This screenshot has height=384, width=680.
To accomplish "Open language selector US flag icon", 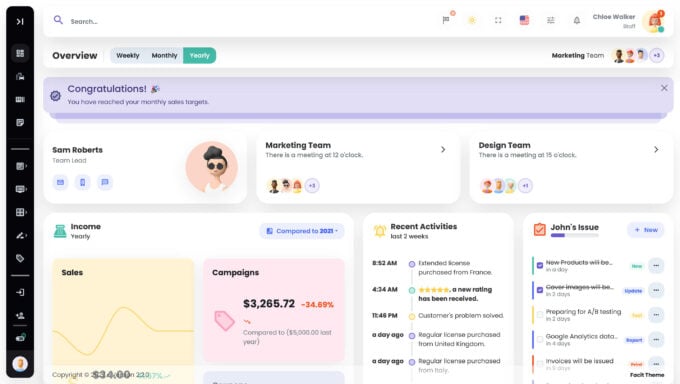I will [x=524, y=20].
